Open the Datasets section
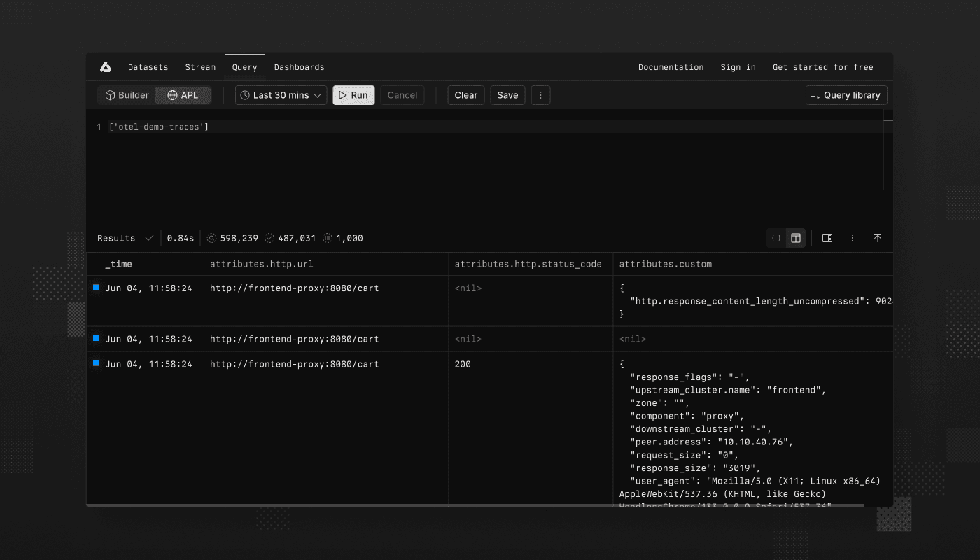This screenshot has height=560, width=980. coord(148,66)
